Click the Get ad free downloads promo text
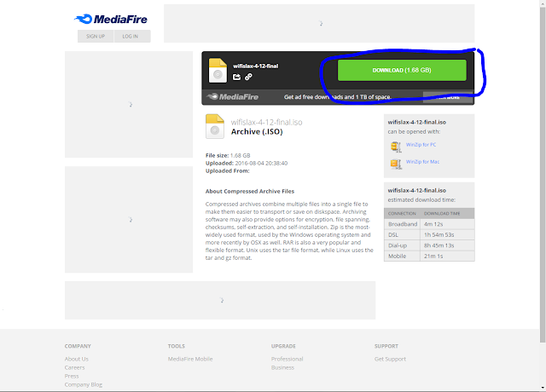The width and height of the screenshot is (546, 392). click(x=338, y=97)
